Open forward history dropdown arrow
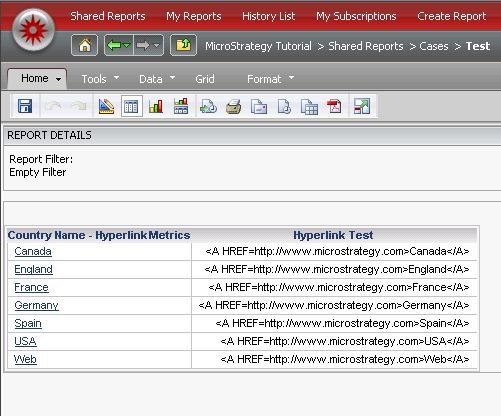Screen dimensions: 501x416 [157, 45]
